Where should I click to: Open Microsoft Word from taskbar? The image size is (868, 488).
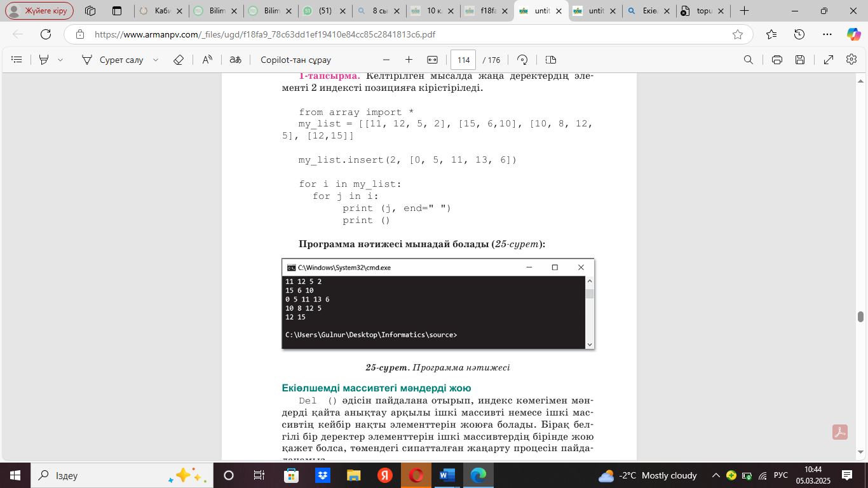[447, 475]
